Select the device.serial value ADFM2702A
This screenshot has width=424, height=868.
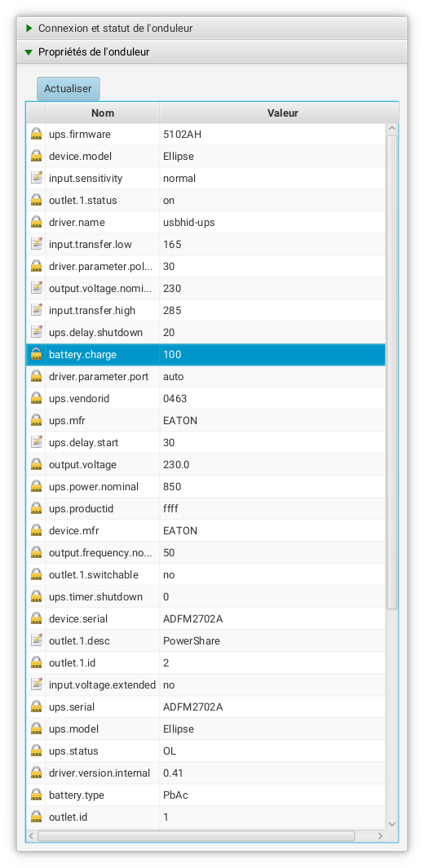[192, 619]
